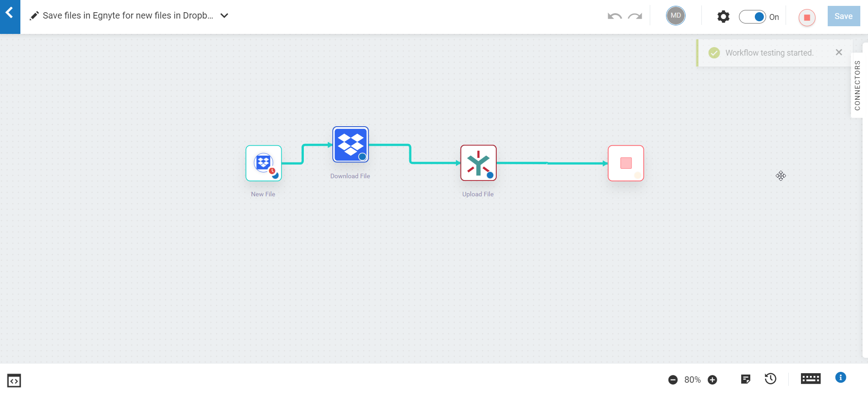Undo the last canvas change
This screenshot has width=868, height=394.
(614, 16)
